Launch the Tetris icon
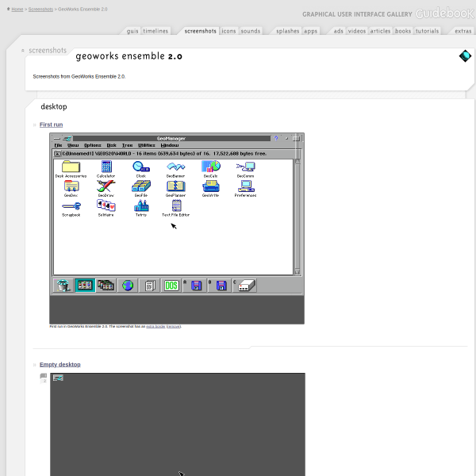The height and width of the screenshot is (476, 476). pyautogui.click(x=141, y=208)
